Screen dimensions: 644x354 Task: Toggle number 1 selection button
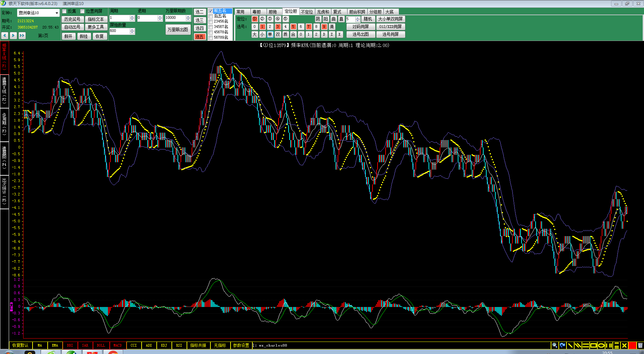click(x=262, y=27)
